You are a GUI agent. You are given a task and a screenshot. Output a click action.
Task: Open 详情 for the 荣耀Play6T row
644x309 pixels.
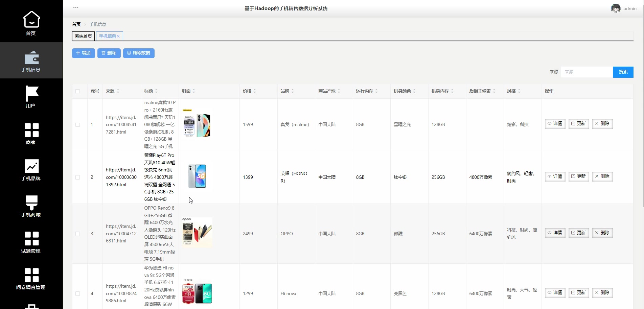pyautogui.click(x=555, y=176)
